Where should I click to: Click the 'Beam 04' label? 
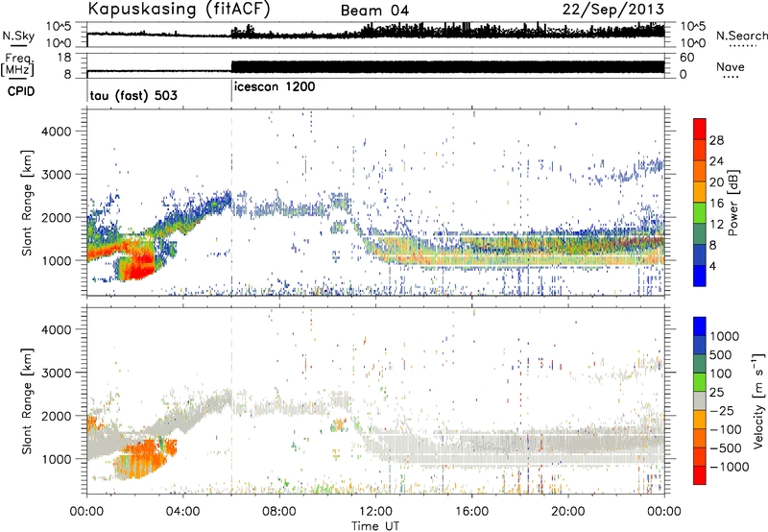click(x=374, y=11)
